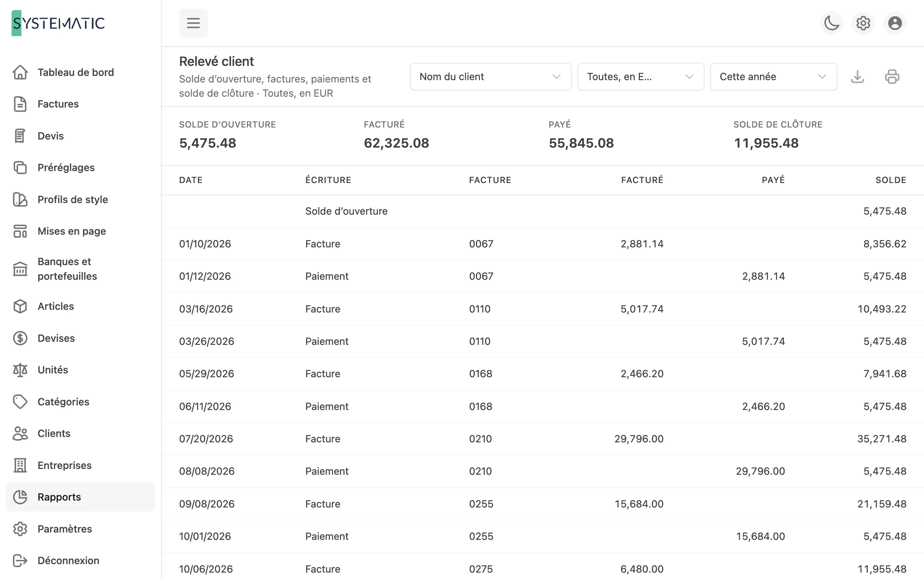This screenshot has height=578, width=924.
Task: Click invoice 0168 in the 05/29/2026 row
Action: [x=480, y=374]
